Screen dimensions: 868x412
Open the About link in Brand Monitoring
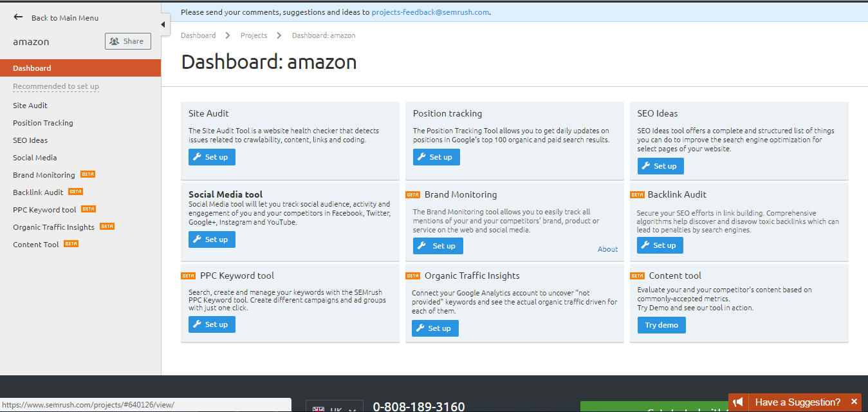[x=607, y=249]
